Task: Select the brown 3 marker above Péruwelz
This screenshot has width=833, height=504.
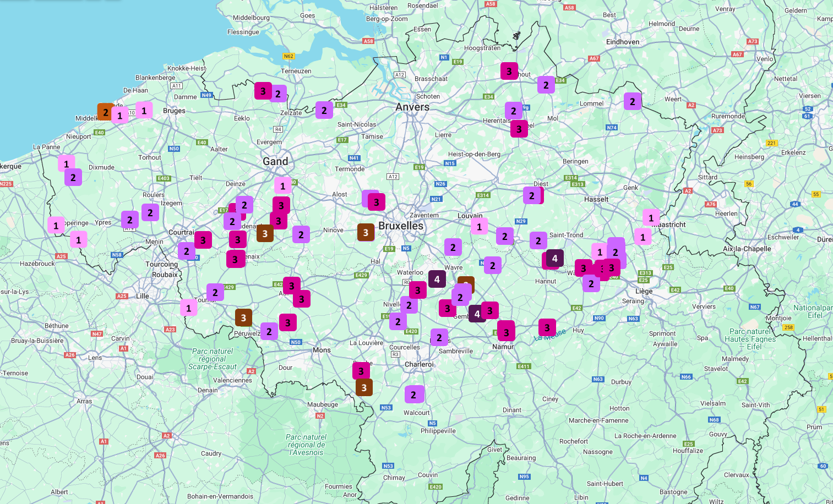Action: pos(243,317)
